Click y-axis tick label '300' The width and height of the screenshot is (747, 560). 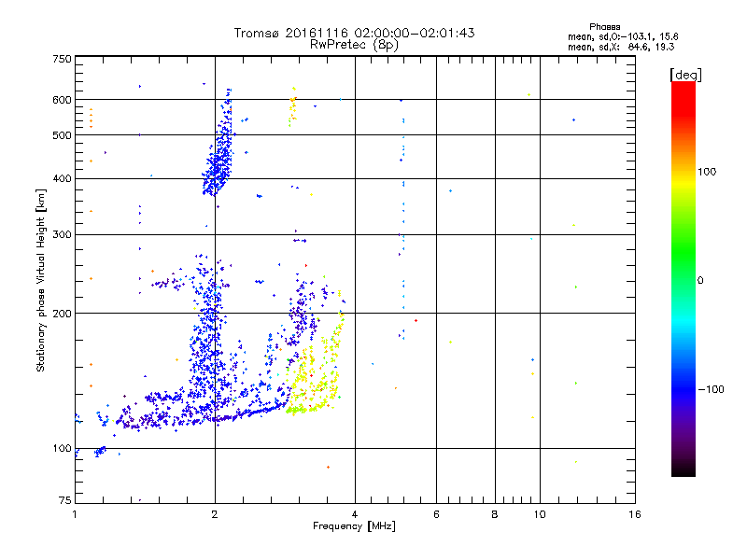pos(62,235)
